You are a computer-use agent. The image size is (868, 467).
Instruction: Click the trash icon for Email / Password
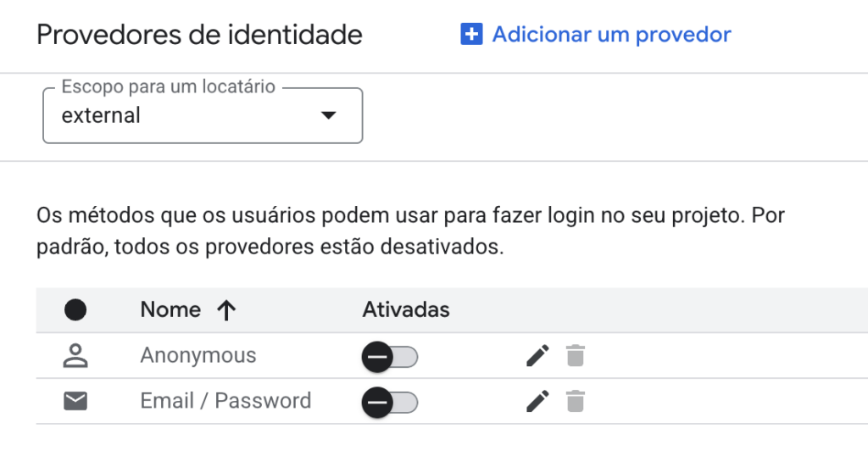(576, 401)
